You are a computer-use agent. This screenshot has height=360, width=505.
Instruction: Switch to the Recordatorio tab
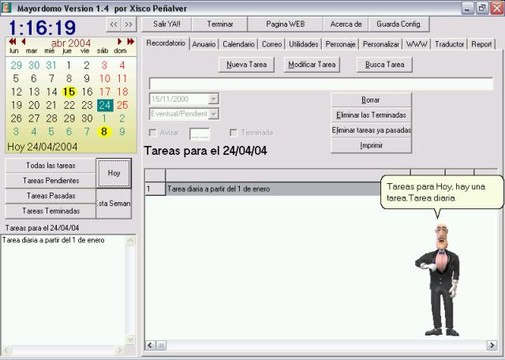(x=166, y=43)
